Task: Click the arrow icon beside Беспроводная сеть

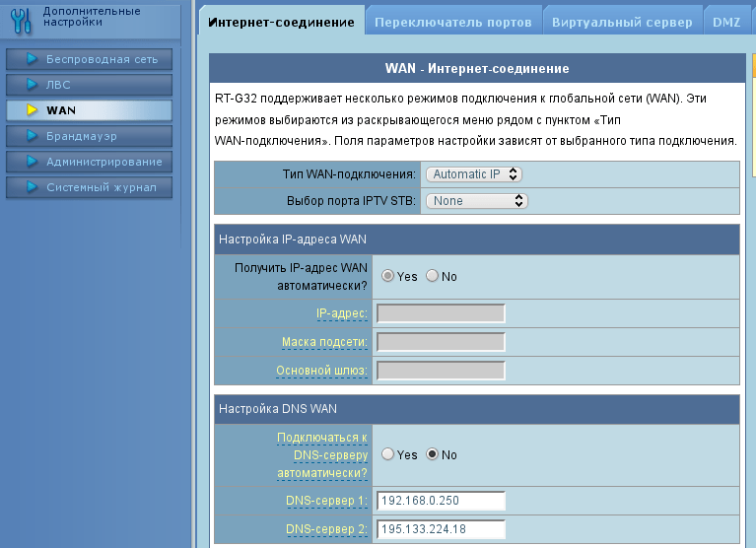Action: pos(32,59)
